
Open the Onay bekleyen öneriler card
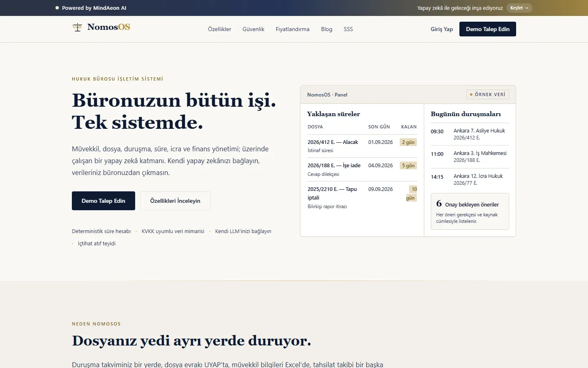(470, 211)
